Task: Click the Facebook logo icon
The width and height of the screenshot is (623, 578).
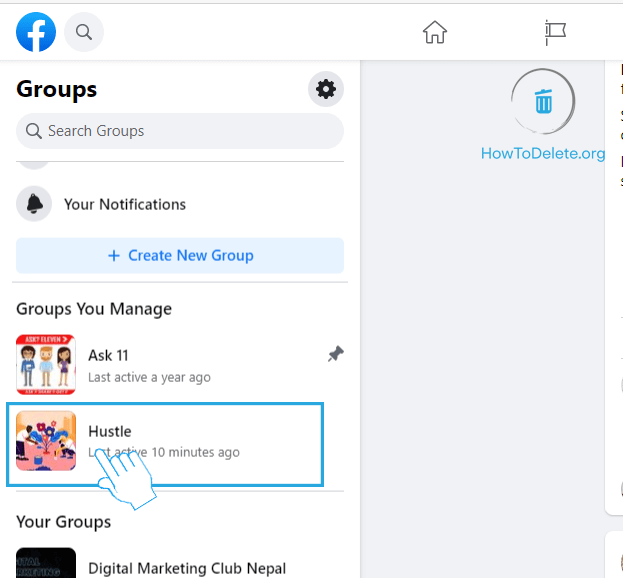Action: 36,32
